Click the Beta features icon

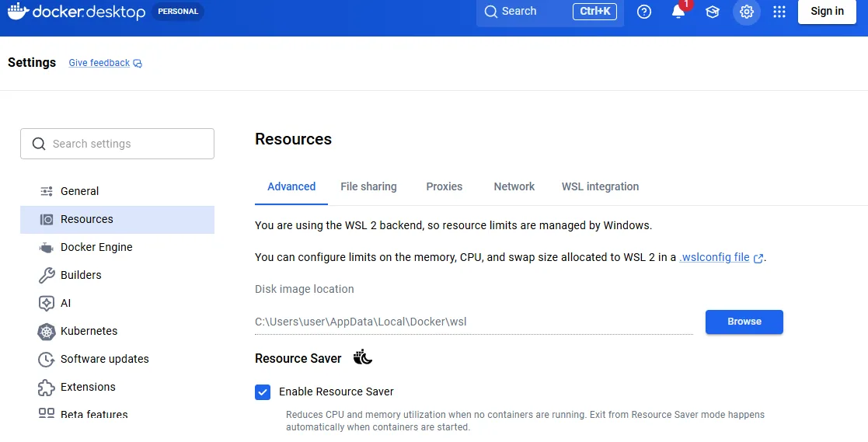point(47,412)
